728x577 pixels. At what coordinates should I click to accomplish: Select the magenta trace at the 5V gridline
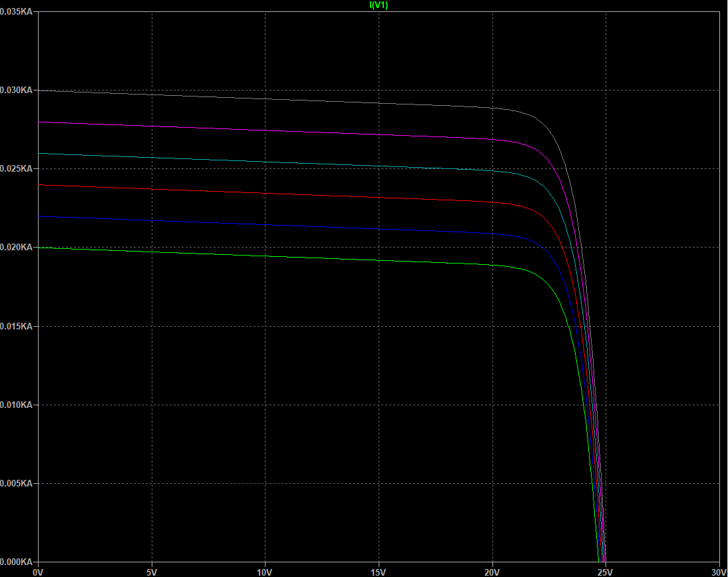point(152,126)
